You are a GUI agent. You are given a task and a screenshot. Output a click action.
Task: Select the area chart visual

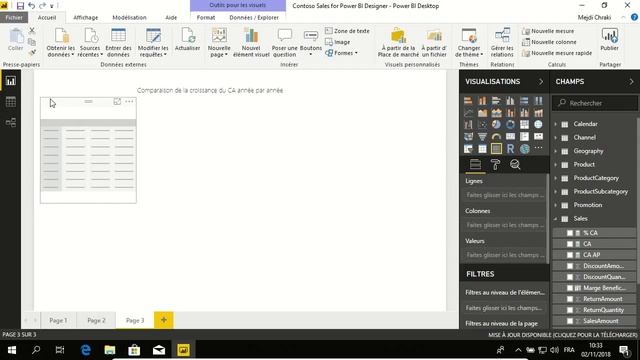pyautogui.click(x=482, y=113)
